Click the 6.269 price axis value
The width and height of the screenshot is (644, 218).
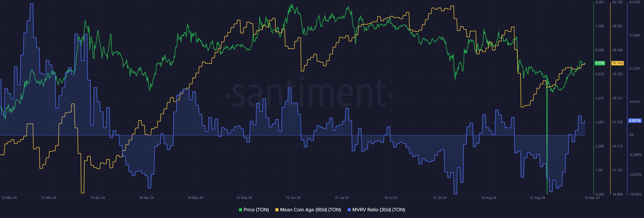[600, 50]
